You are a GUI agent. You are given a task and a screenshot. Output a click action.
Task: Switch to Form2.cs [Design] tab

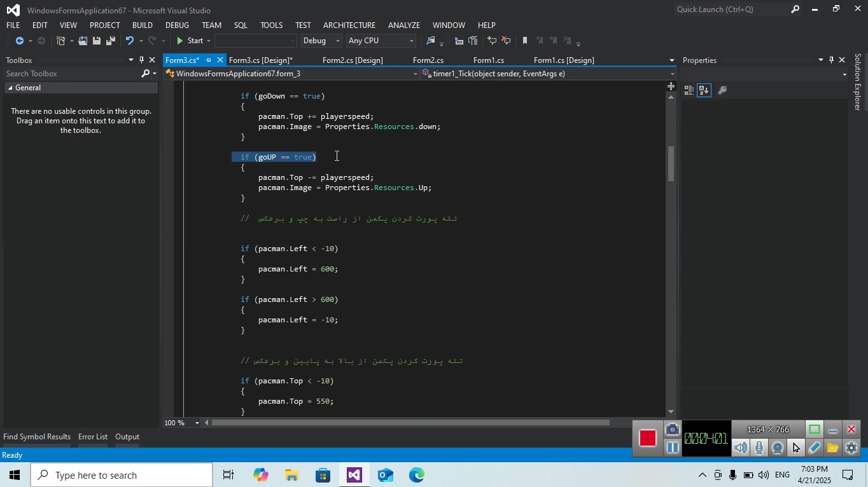[353, 60]
